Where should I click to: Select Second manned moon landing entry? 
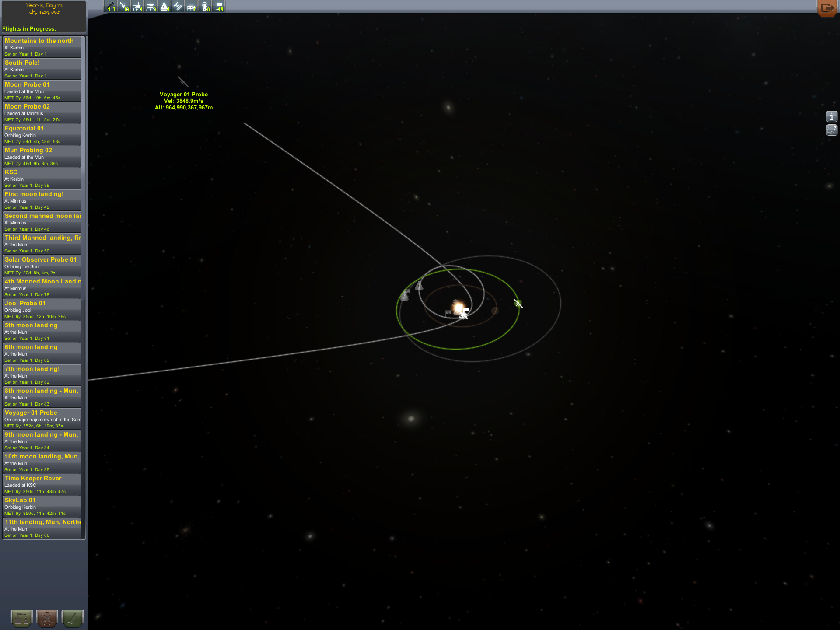click(42, 222)
